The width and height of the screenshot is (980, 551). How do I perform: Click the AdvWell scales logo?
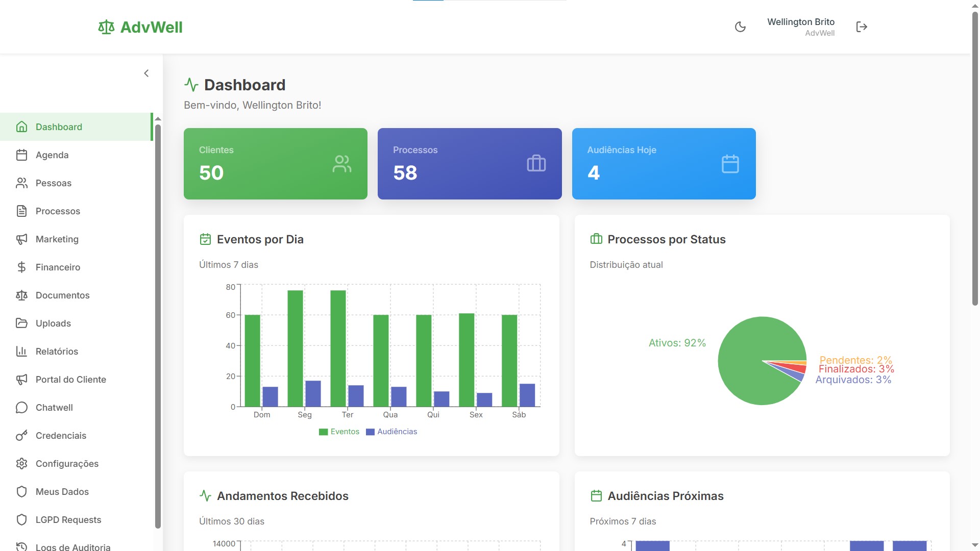click(106, 27)
